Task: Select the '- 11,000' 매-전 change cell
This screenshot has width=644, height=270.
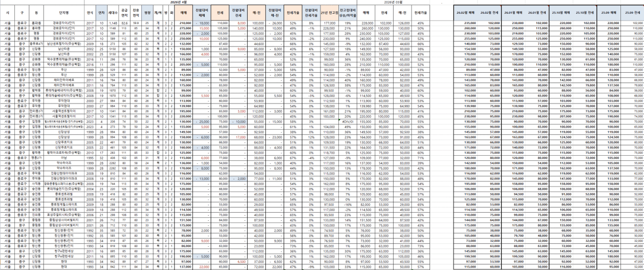Action: [x=274, y=178]
